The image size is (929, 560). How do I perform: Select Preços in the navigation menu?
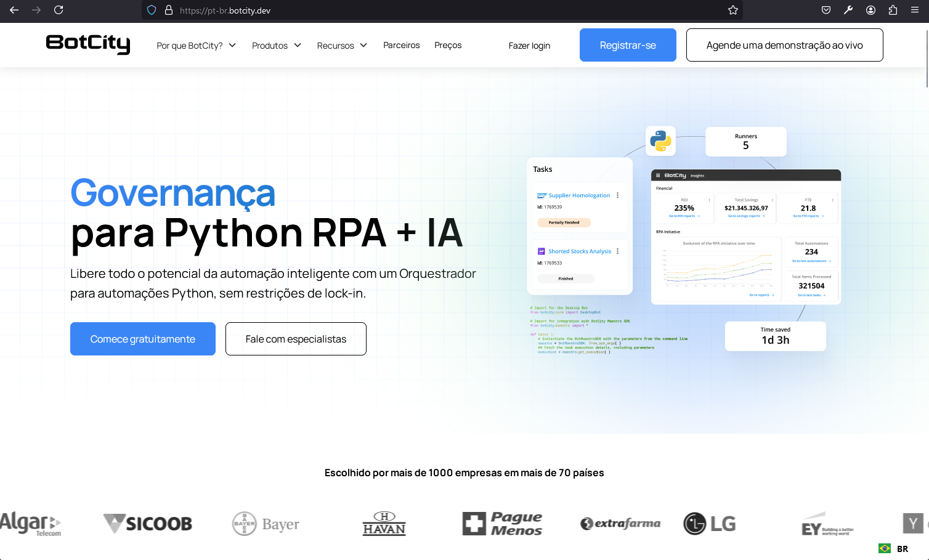[448, 45]
